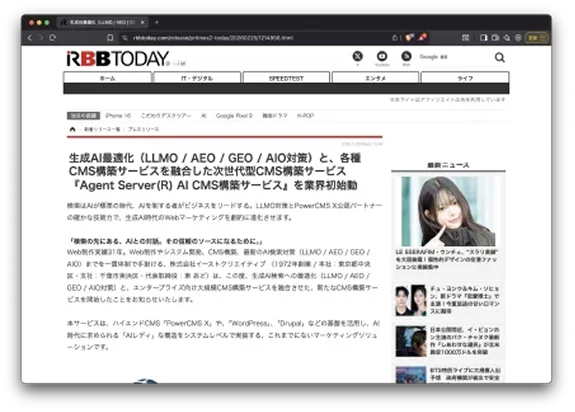This screenshot has width=575, height=412.
Task: Open the Brave Shields lion icon
Action: 409,37
